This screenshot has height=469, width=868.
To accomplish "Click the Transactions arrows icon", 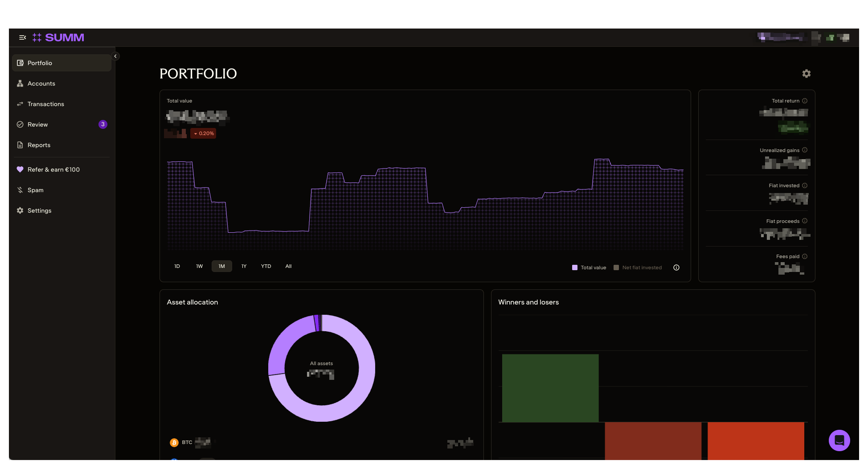I will pyautogui.click(x=20, y=104).
